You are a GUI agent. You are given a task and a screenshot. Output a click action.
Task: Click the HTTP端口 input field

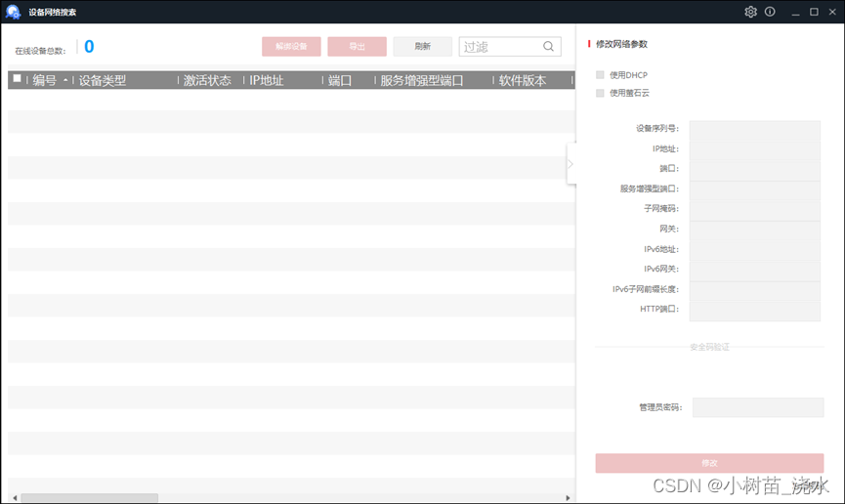pos(754,311)
